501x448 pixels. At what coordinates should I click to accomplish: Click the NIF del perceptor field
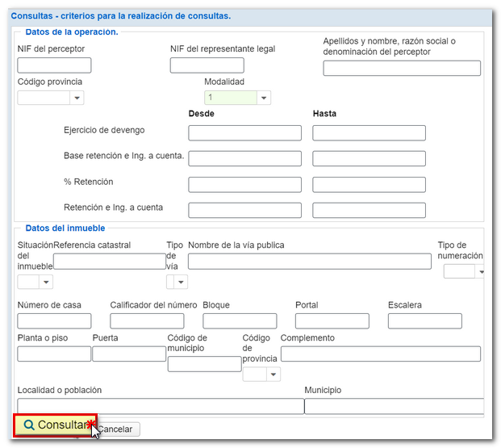(x=54, y=65)
